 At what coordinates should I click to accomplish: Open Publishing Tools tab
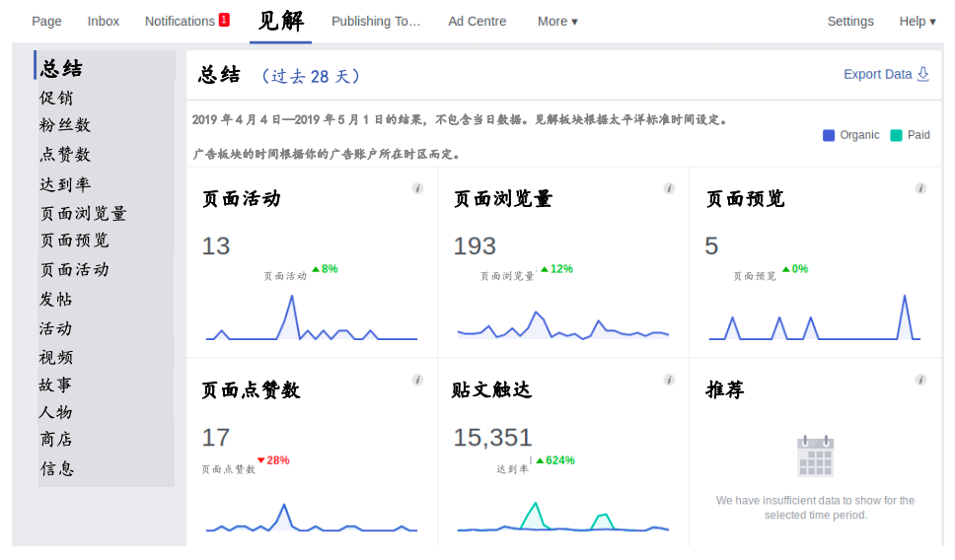click(x=376, y=22)
